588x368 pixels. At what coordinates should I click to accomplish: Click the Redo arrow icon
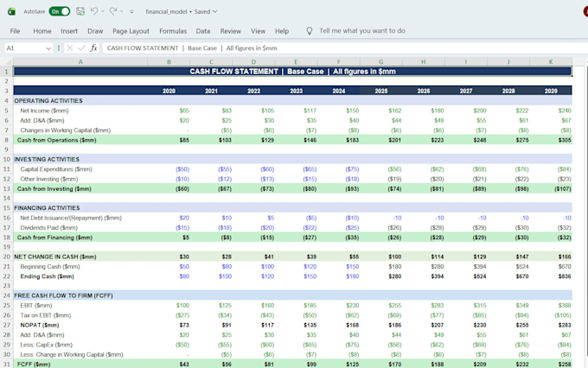113,11
